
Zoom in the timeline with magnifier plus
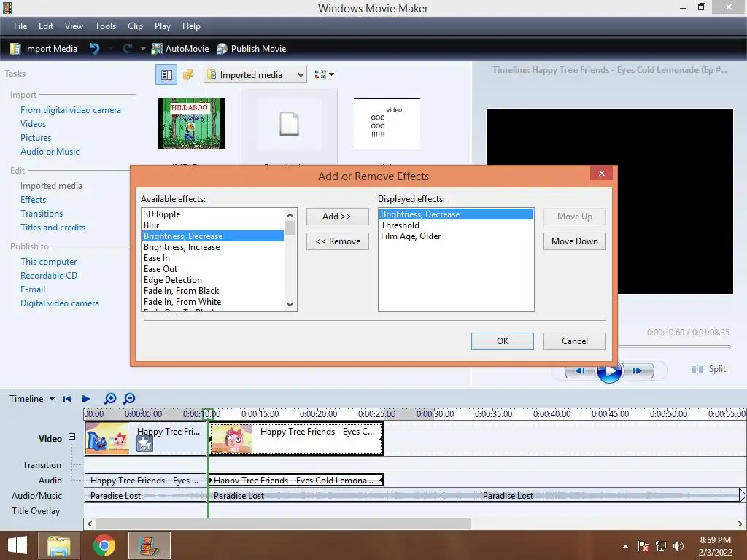pyautogui.click(x=110, y=399)
